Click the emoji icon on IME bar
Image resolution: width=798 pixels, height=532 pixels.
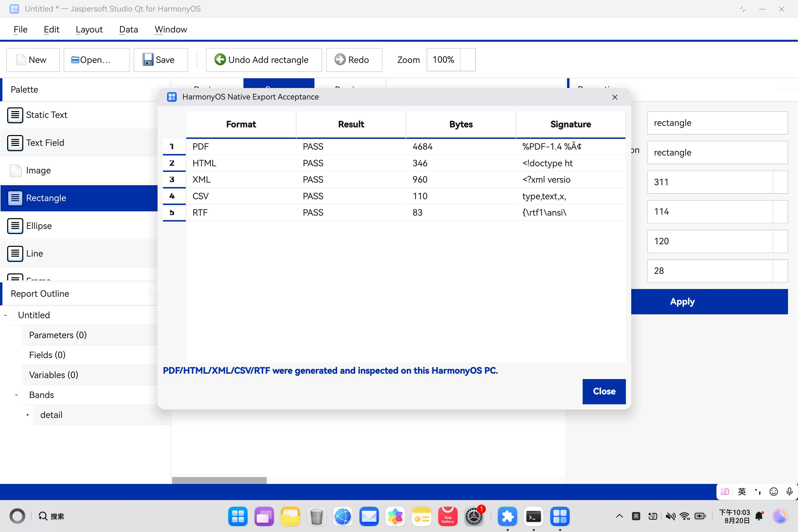(773, 492)
